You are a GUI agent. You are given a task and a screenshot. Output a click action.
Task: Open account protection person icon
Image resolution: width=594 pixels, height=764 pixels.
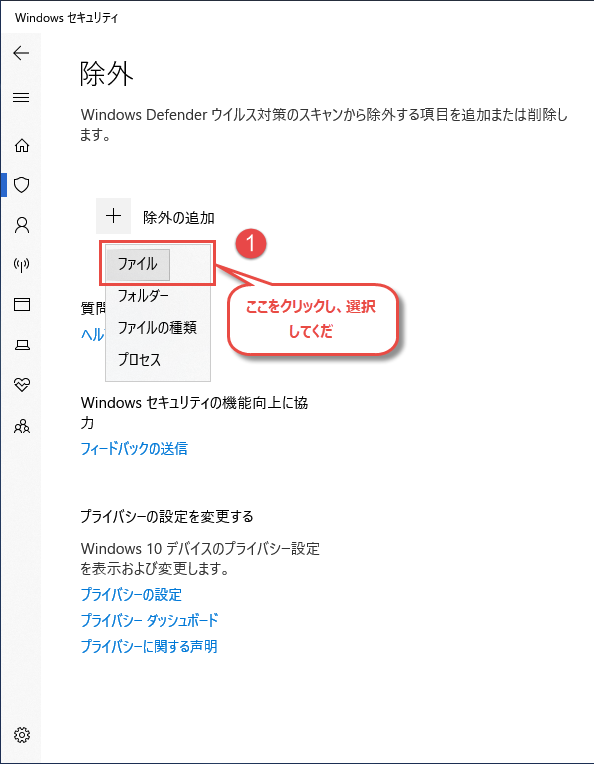coord(22,225)
